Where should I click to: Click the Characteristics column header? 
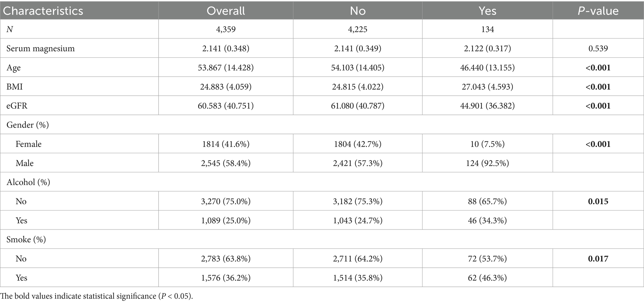point(43,11)
